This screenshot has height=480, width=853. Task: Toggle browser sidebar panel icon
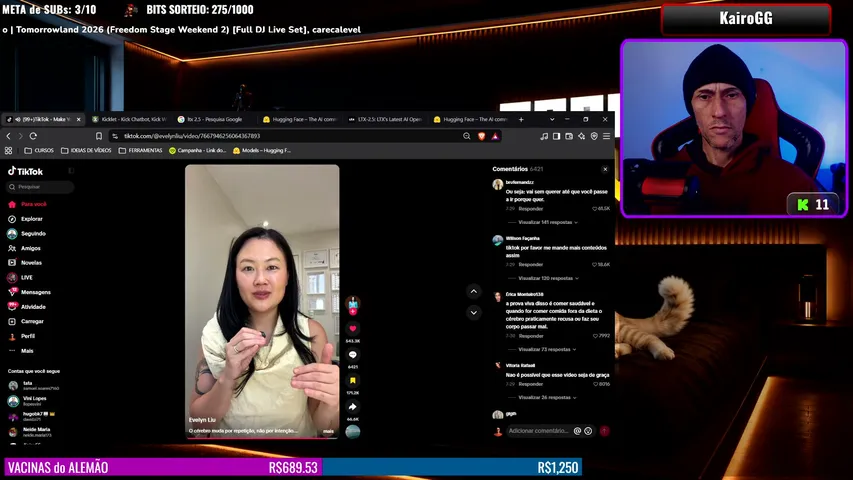tap(557, 136)
